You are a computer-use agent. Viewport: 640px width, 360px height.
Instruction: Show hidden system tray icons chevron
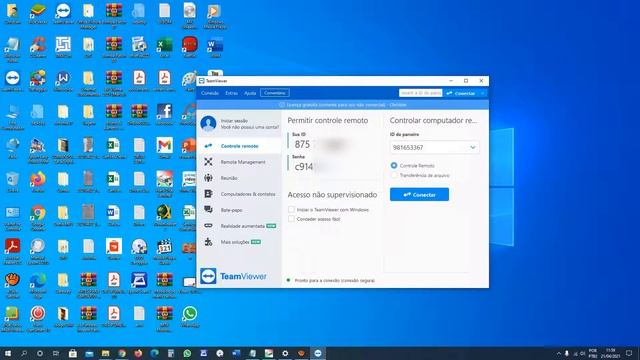(558, 353)
